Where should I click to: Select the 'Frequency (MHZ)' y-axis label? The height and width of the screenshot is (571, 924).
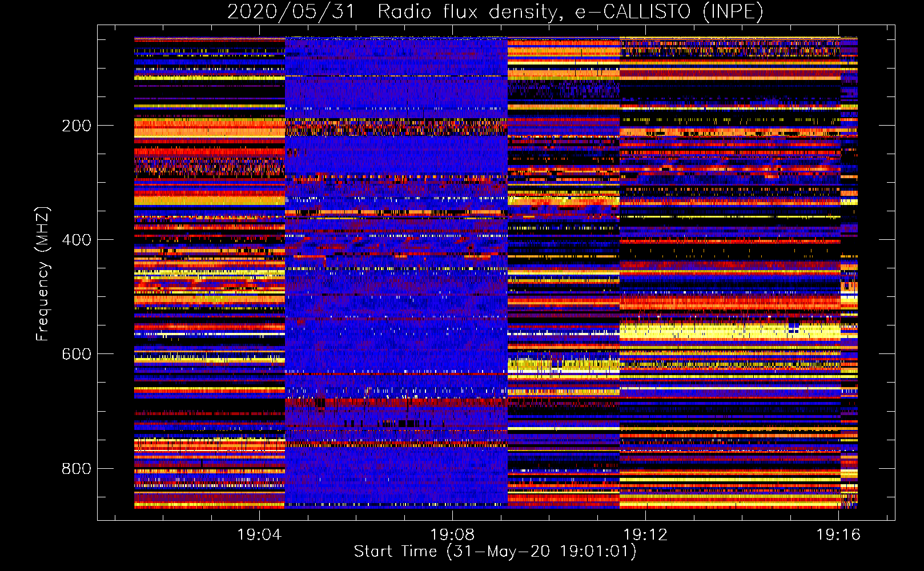[43, 274]
